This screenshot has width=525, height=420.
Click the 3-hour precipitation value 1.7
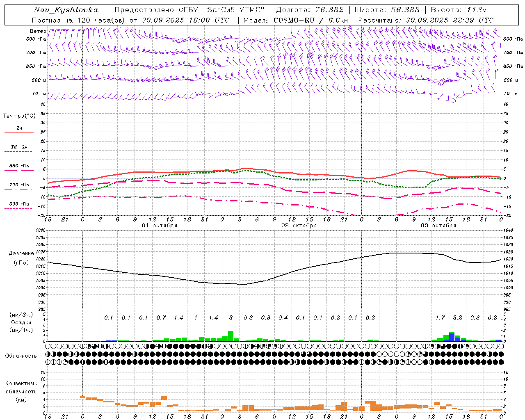click(x=440, y=317)
